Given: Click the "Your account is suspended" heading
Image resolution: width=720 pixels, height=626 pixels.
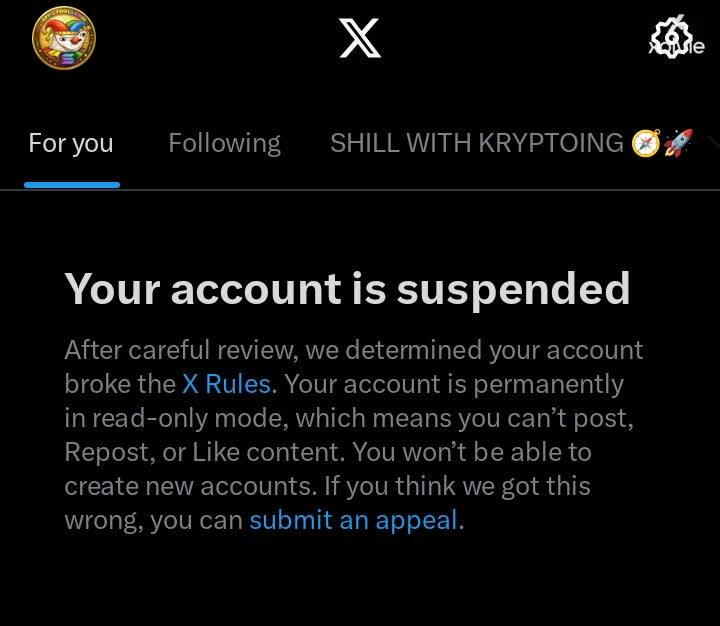Looking at the screenshot, I should (347, 289).
